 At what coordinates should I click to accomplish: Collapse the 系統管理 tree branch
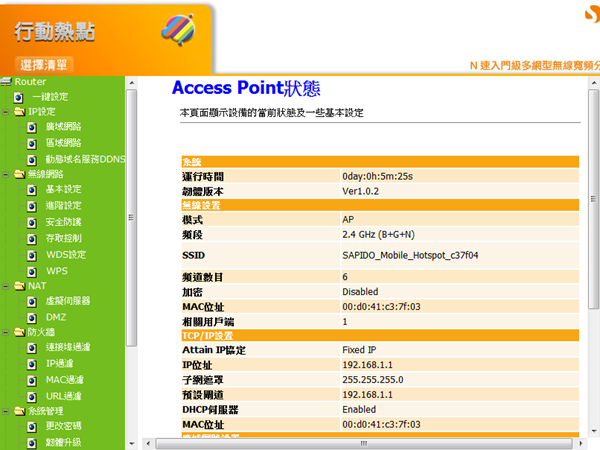click(x=5, y=412)
